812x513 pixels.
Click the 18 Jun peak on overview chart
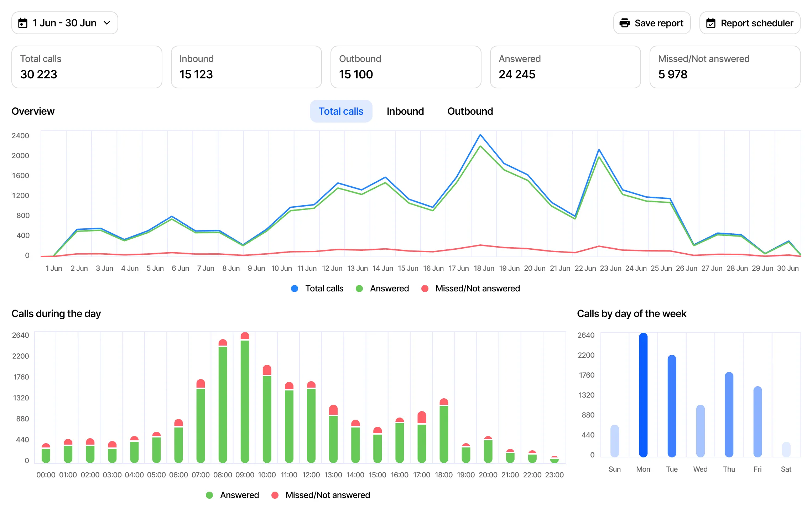[x=480, y=135]
